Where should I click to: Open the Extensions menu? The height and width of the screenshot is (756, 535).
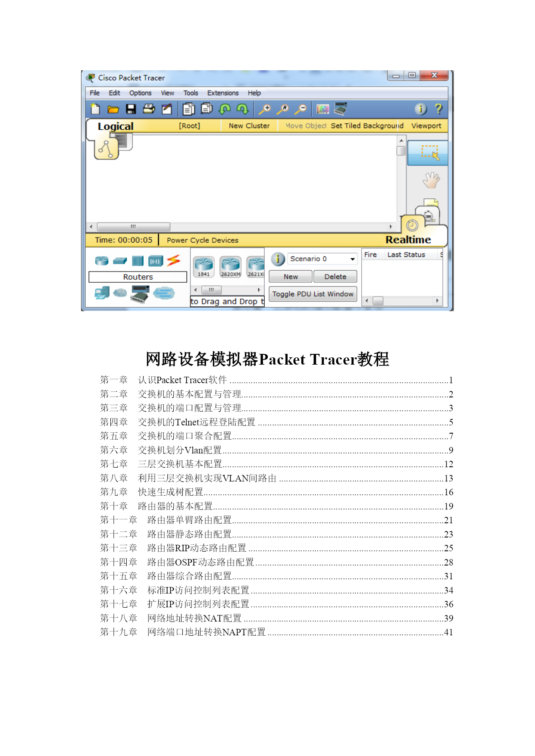pos(223,93)
